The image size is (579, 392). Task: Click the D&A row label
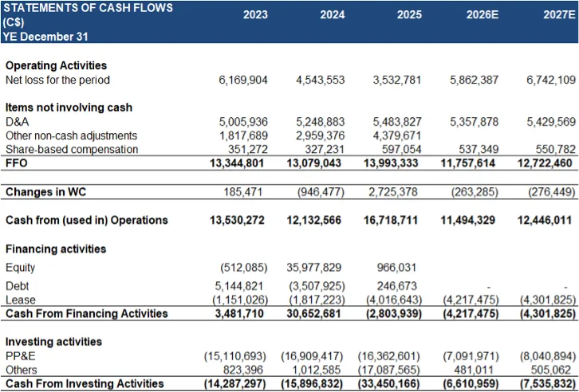[16, 122]
